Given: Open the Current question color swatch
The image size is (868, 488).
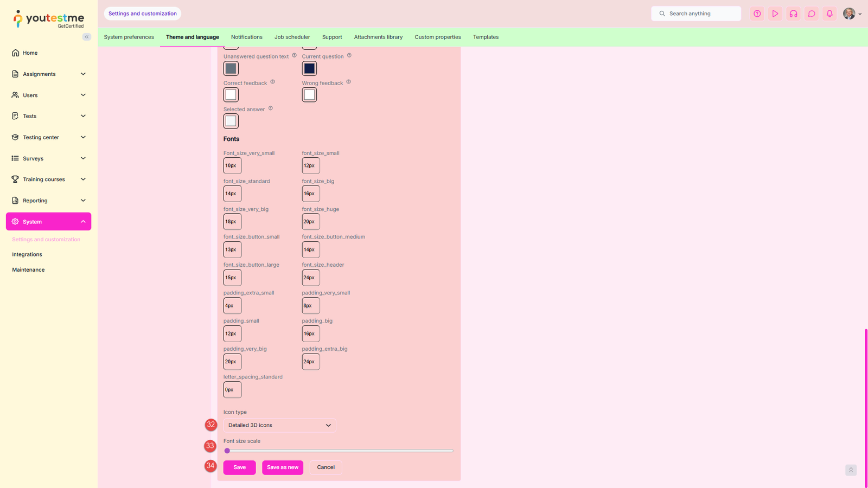Looking at the screenshot, I should pyautogui.click(x=309, y=68).
